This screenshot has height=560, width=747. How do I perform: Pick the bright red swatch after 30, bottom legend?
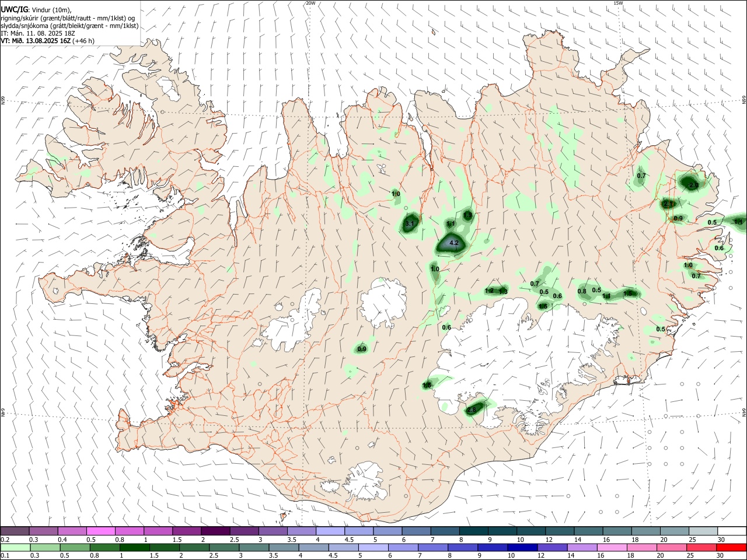pyautogui.click(x=731, y=547)
